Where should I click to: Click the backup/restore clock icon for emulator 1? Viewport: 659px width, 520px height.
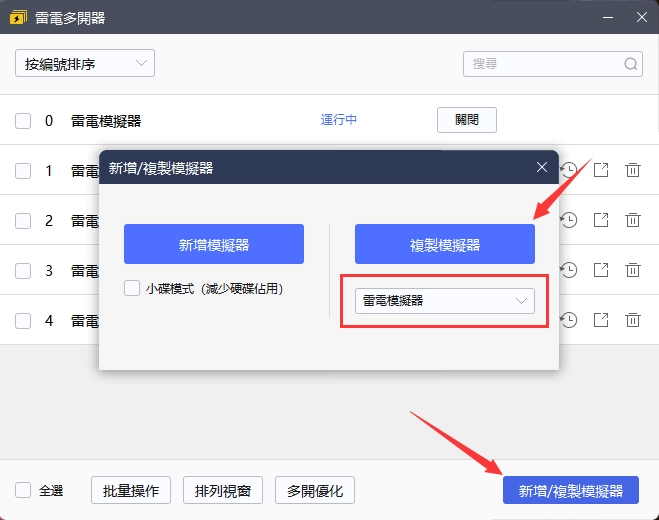569,170
